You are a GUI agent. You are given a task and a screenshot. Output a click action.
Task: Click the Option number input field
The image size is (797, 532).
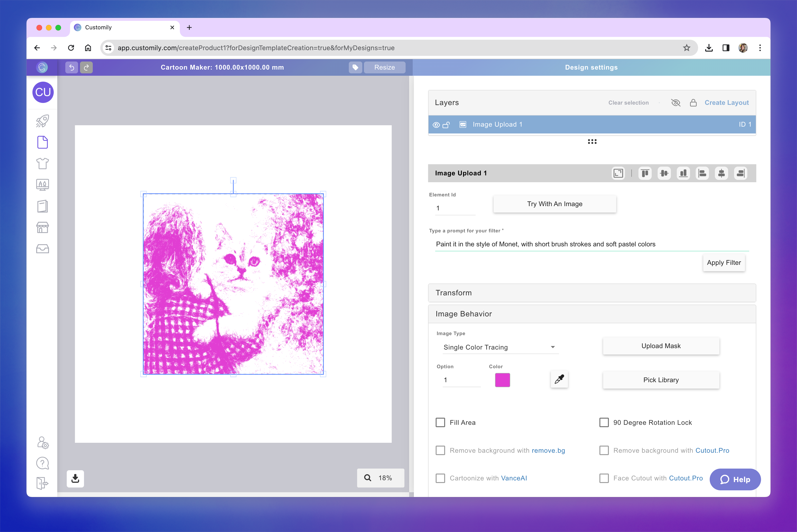click(x=462, y=380)
